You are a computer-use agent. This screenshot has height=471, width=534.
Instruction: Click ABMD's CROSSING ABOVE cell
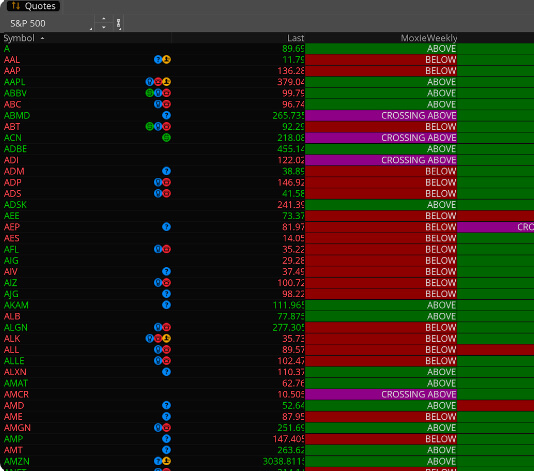381,115
